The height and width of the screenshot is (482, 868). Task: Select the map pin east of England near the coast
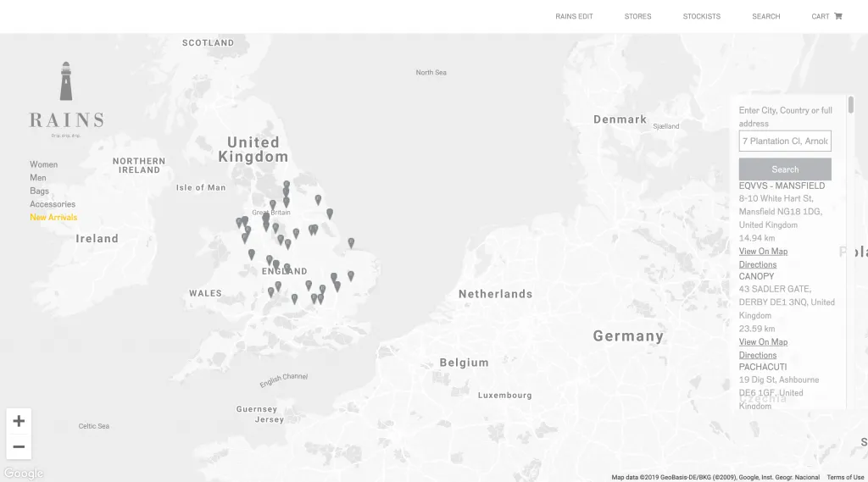point(351,242)
